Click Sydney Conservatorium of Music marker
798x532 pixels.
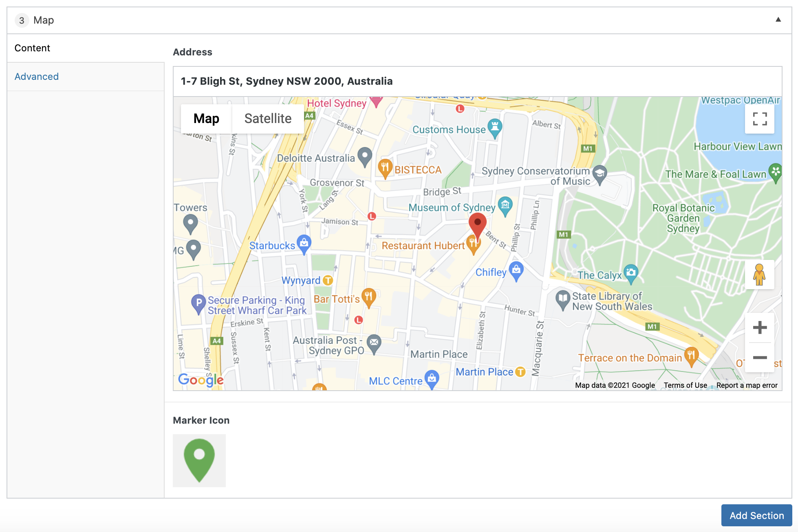point(600,174)
